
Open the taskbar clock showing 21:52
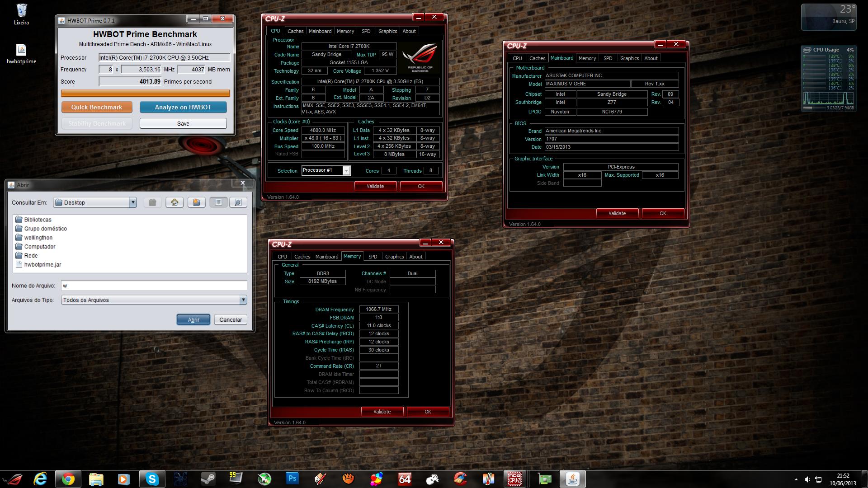coord(843,479)
